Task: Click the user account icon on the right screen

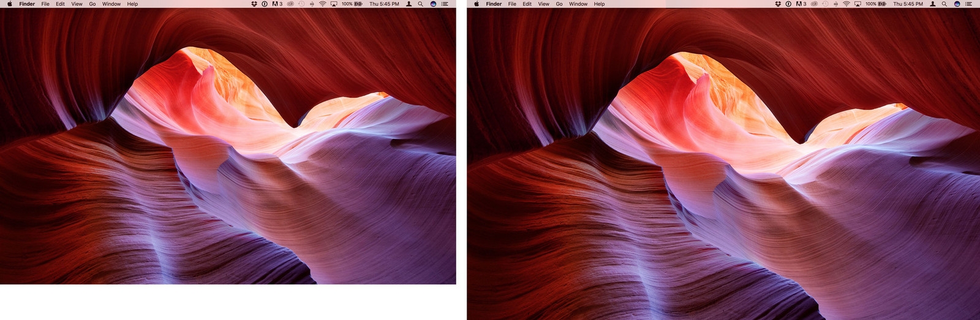Action: (933, 4)
